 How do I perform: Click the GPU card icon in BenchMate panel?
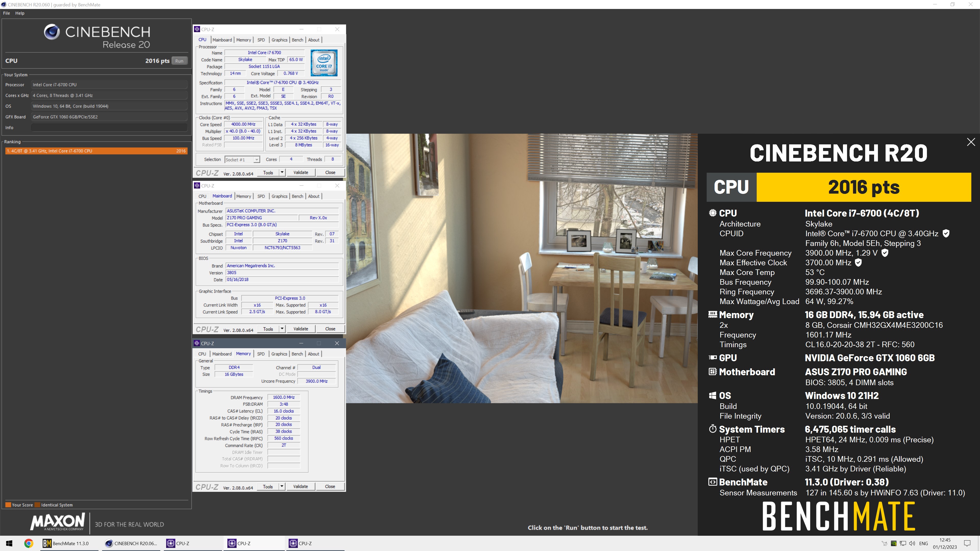(x=713, y=357)
